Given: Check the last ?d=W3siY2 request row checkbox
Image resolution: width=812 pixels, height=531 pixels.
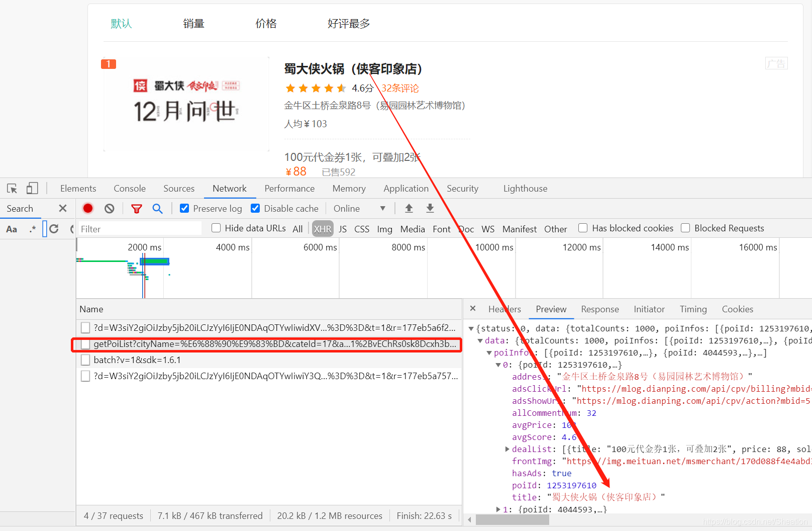Looking at the screenshot, I should [85, 376].
